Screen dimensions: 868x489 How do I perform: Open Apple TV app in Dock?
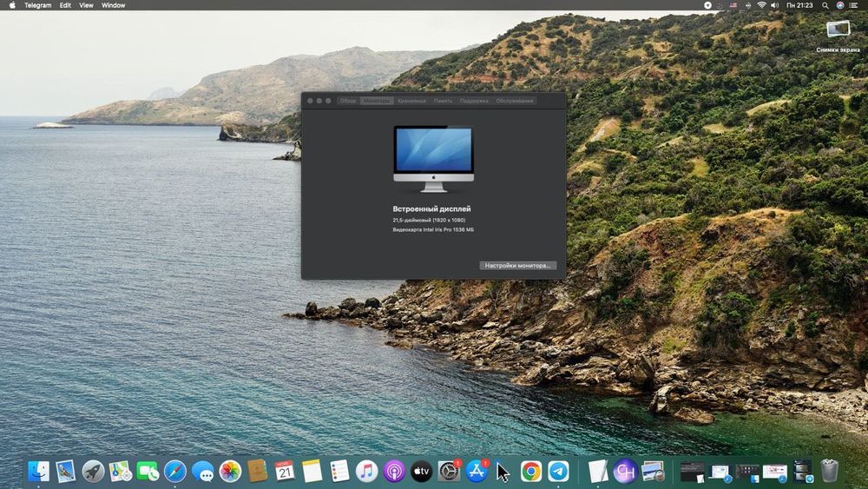coord(421,472)
